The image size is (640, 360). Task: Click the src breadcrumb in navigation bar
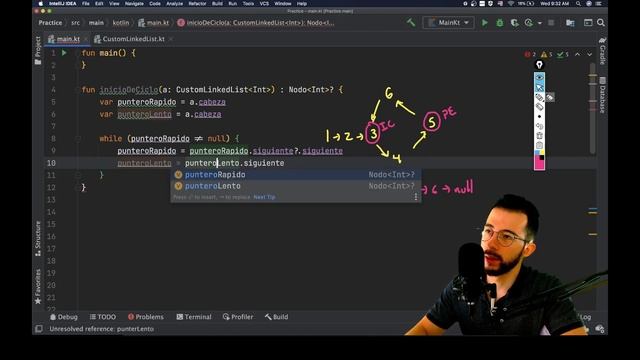coord(76,23)
